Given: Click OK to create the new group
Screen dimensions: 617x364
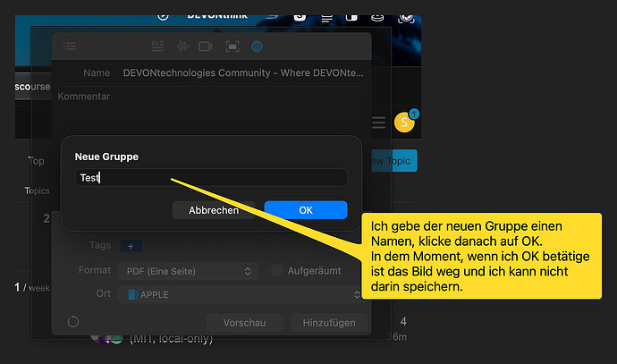Looking at the screenshot, I should point(306,210).
